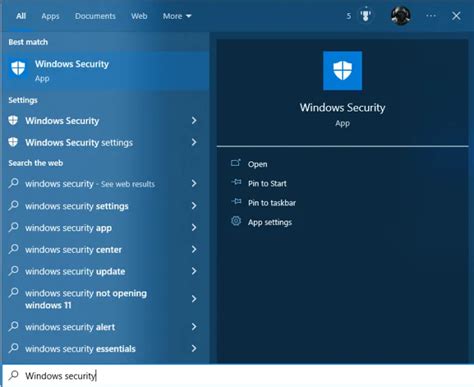
Task: Click the Open action icon
Action: pos(236,163)
